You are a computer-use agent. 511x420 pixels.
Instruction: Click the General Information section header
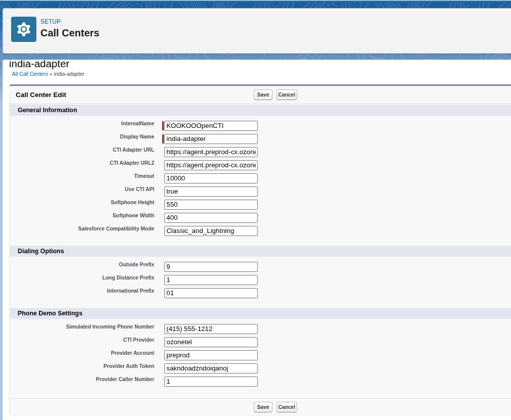[47, 110]
